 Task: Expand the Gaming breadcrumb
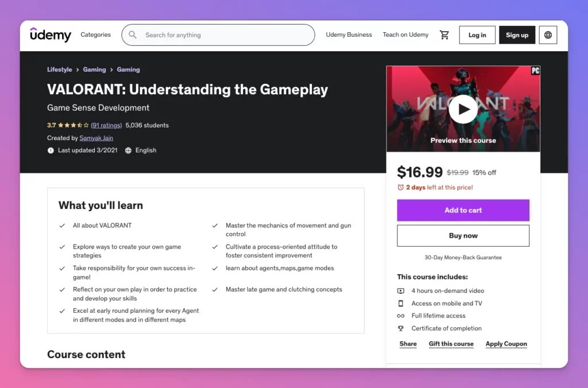click(x=94, y=69)
